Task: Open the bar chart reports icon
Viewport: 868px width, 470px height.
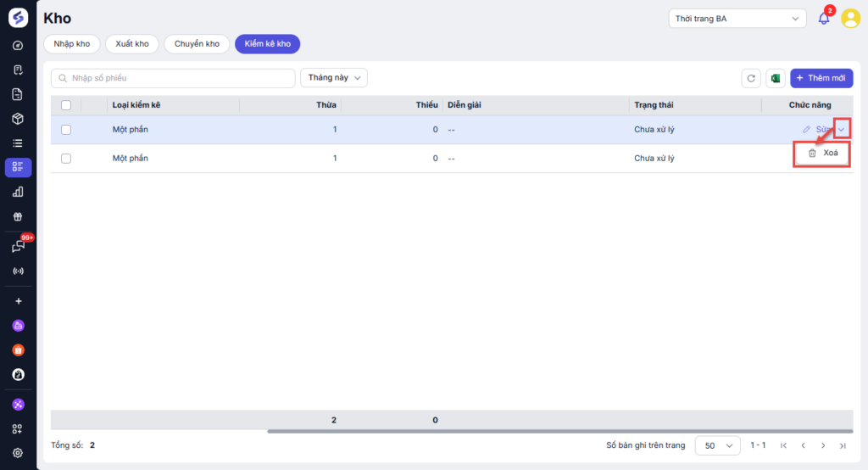Action: tap(18, 192)
